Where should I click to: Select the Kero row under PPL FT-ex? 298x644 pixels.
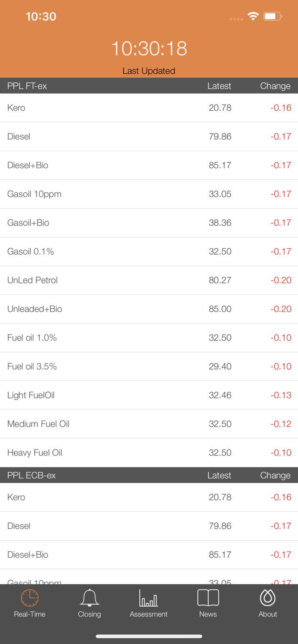[x=149, y=108]
